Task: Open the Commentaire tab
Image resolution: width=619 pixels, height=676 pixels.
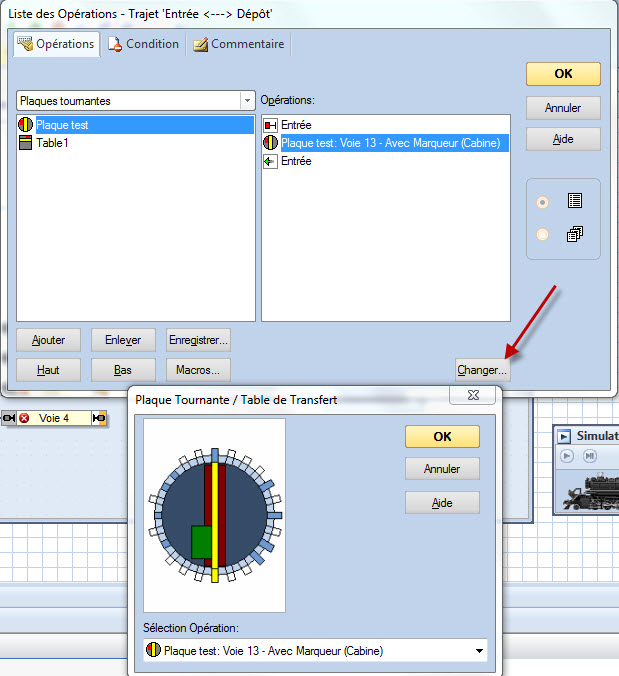Action: (238, 44)
